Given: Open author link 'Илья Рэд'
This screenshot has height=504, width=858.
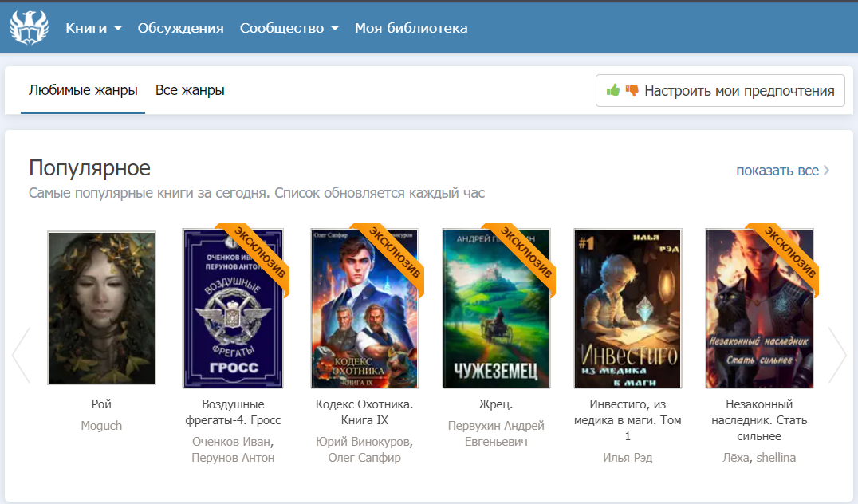Looking at the screenshot, I should point(628,458).
